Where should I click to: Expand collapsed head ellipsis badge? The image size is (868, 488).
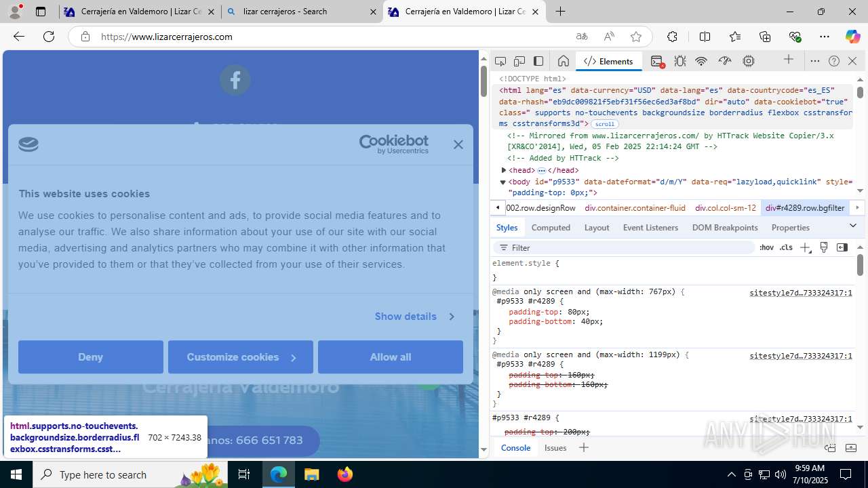pyautogui.click(x=542, y=170)
